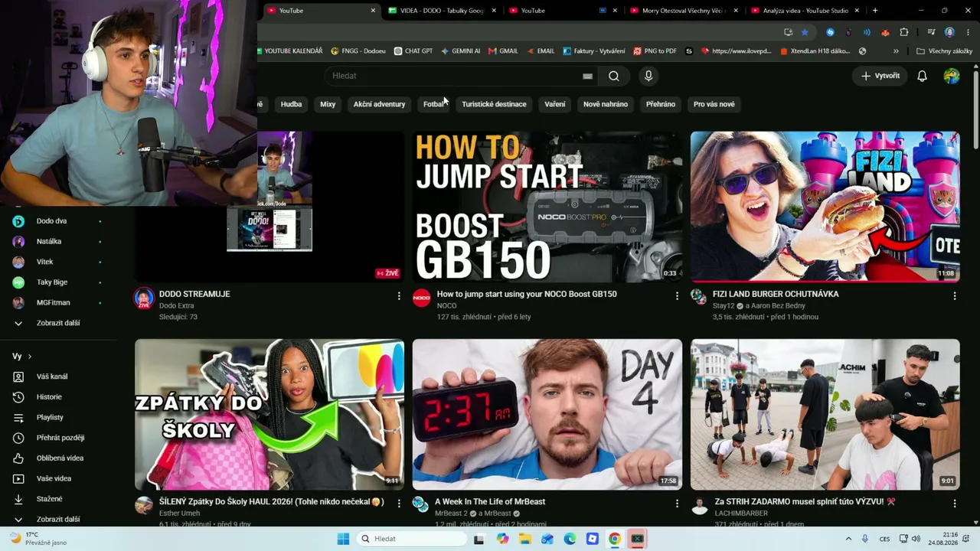The width and height of the screenshot is (980, 551).
Task: Open the Historie icon in sidebar
Action: pos(18,397)
